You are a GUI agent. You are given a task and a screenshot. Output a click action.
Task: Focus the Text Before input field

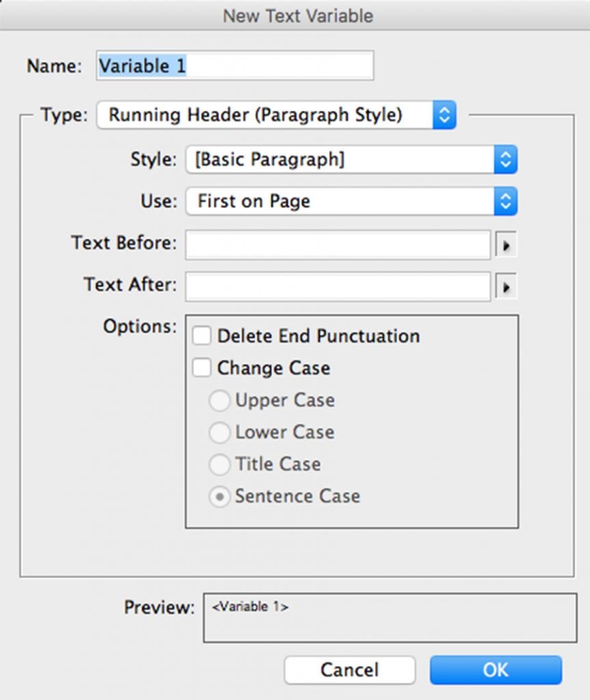338,245
